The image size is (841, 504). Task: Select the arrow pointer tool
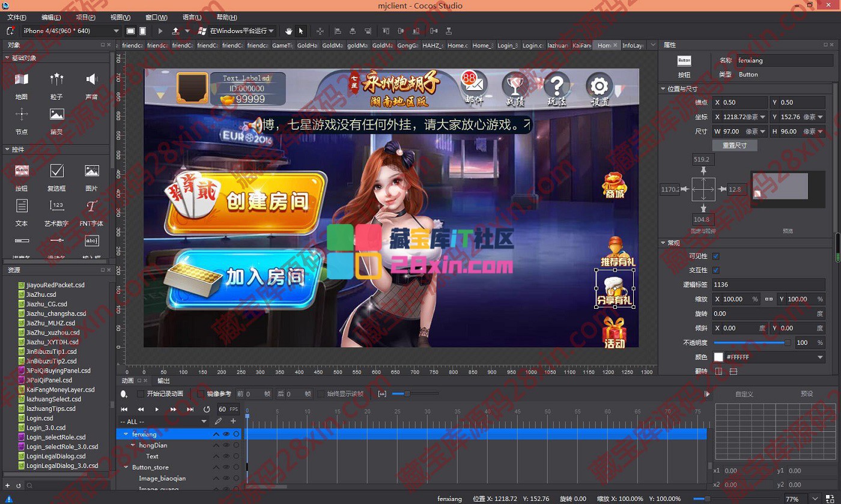300,31
